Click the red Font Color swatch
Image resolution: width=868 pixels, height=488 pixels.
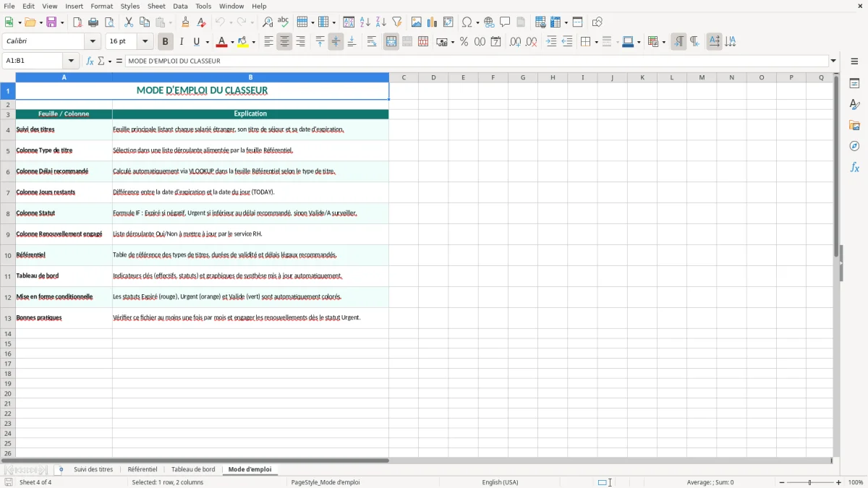[x=222, y=42]
